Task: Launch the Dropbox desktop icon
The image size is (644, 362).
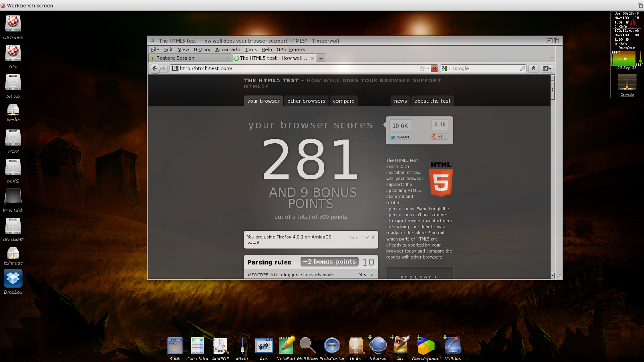Action: 13,278
